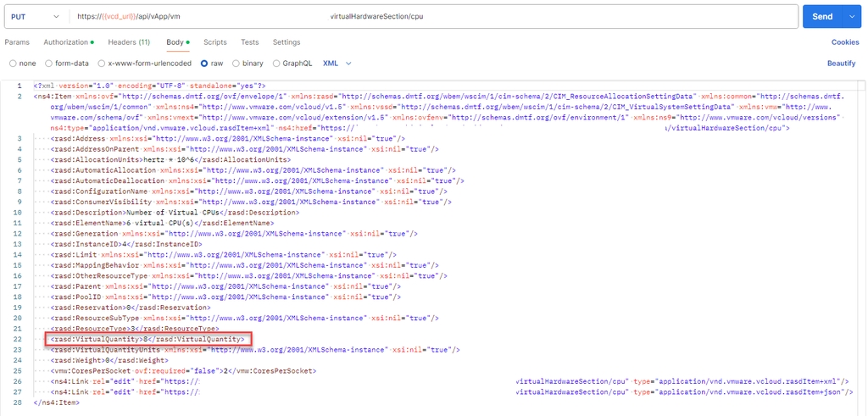Open the XML body format dropdown
This screenshot has width=868, height=416.
click(x=335, y=63)
